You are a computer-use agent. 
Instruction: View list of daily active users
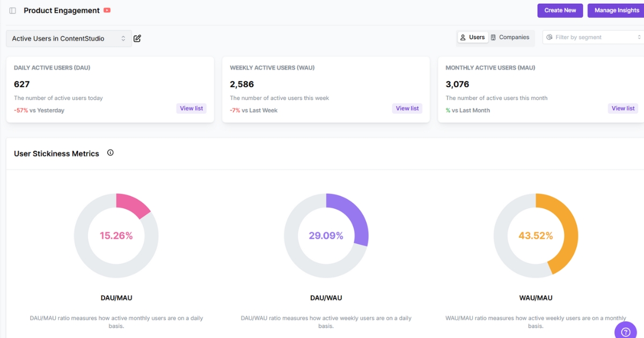click(x=192, y=108)
